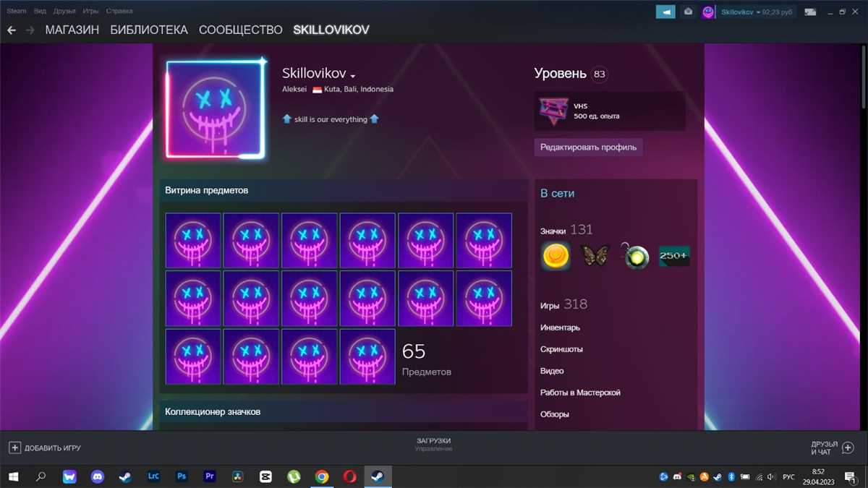
Task: Launch DaVinci Resolve from the taskbar
Action: point(237,476)
